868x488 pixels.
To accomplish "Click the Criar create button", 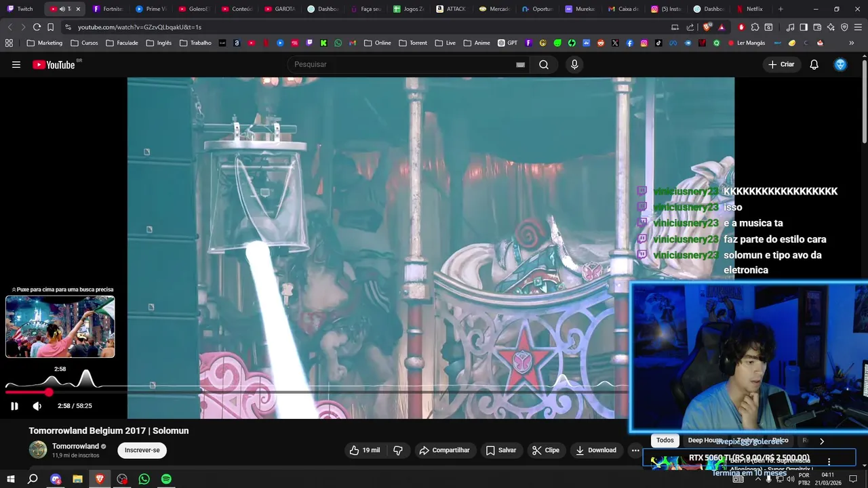I will coord(781,64).
